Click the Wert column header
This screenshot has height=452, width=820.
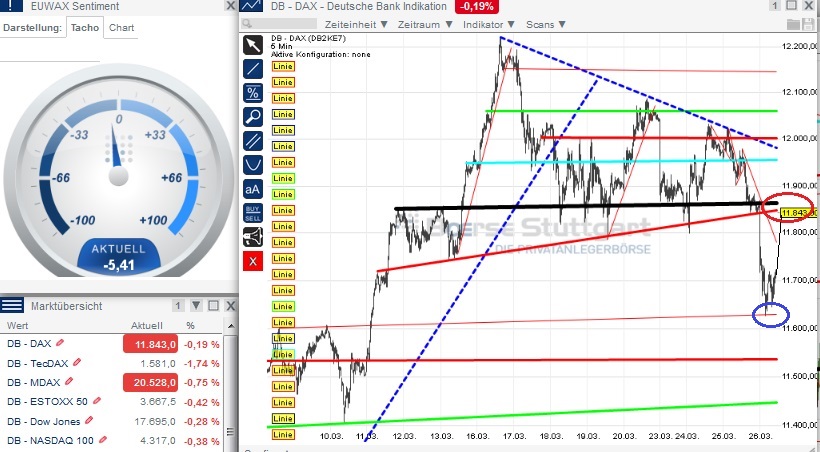coord(17,325)
